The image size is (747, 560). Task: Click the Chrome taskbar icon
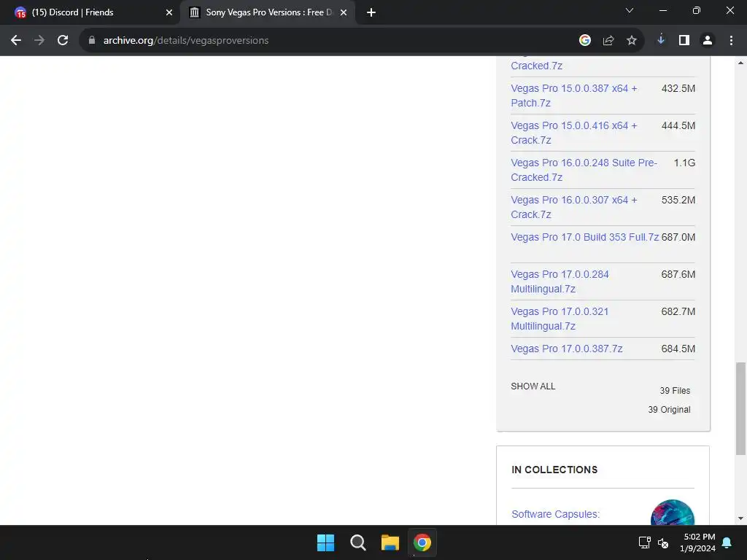pos(422,542)
